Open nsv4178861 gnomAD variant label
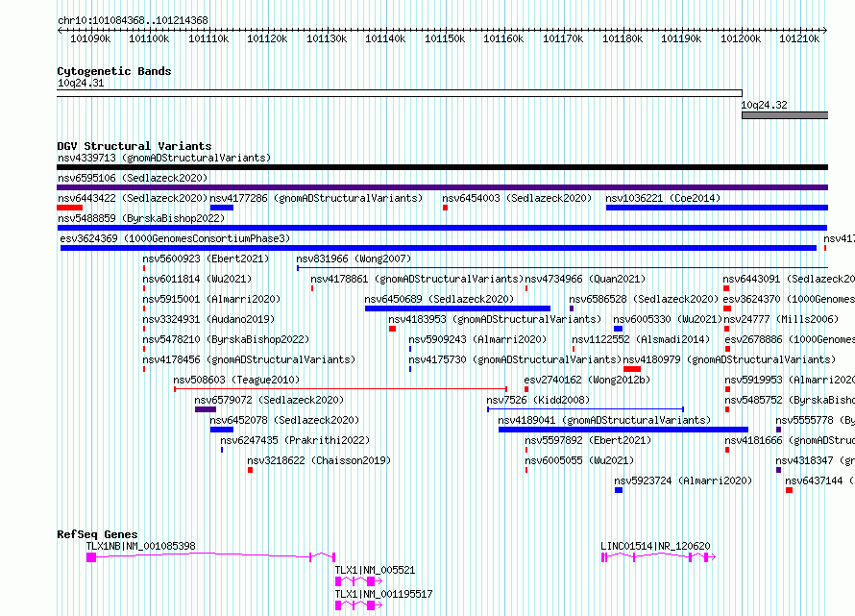 417,280
